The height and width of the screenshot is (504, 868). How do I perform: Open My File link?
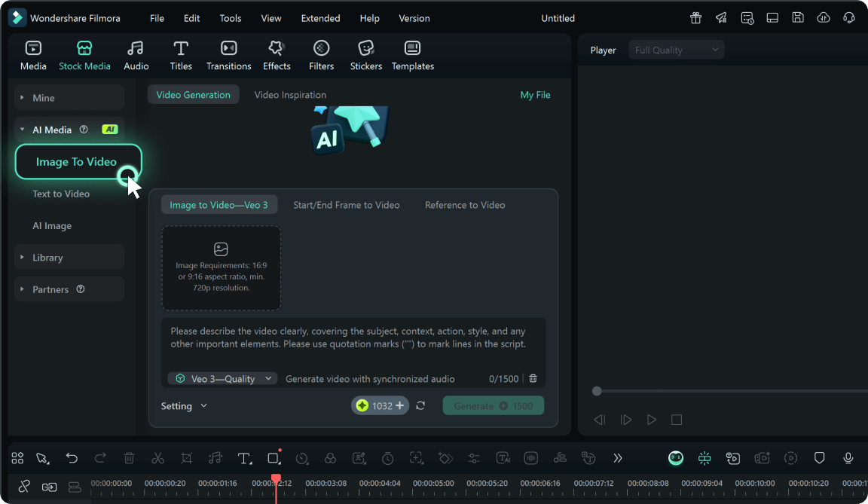point(535,95)
